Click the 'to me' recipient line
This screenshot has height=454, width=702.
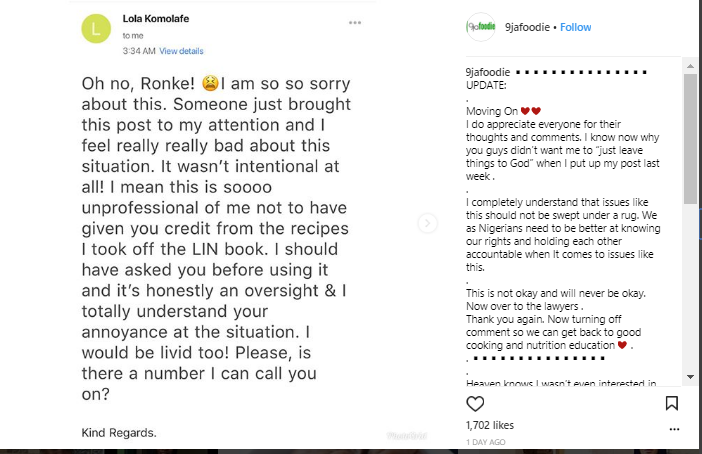[132, 36]
